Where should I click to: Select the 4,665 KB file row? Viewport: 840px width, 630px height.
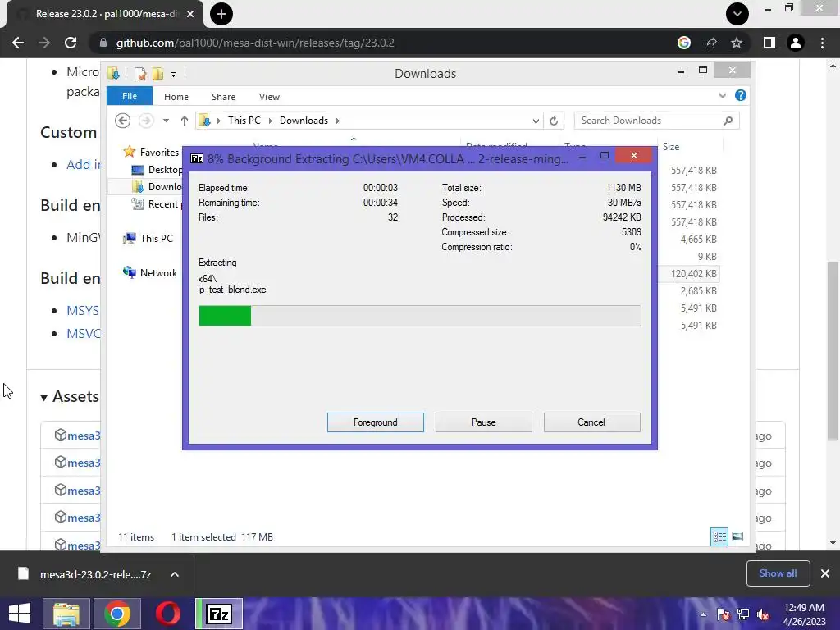(x=699, y=240)
